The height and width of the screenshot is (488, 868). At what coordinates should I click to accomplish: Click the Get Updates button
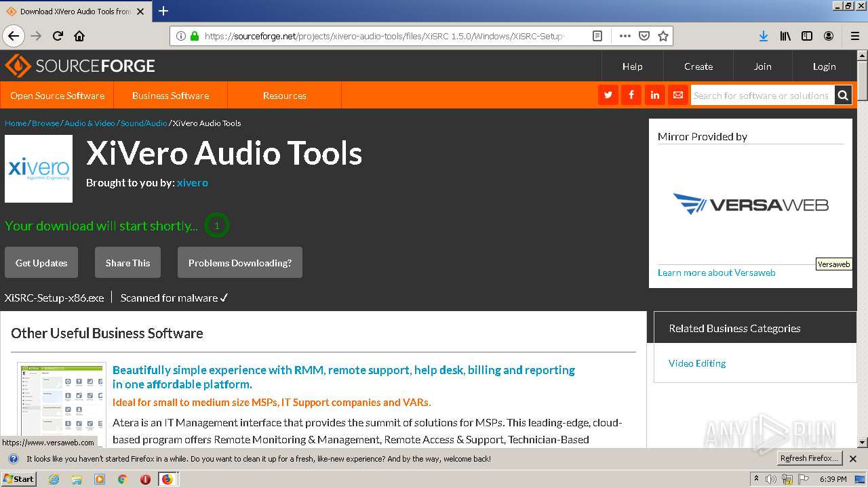41,262
